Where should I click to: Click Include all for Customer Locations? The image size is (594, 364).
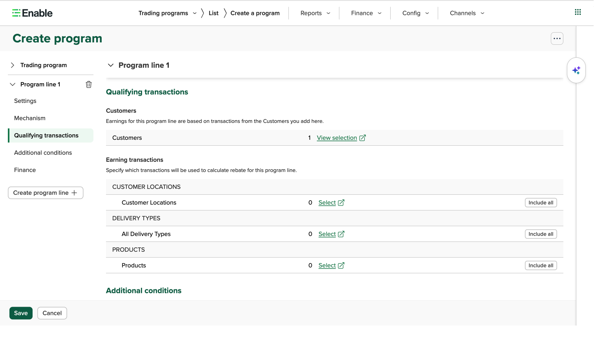[541, 203]
